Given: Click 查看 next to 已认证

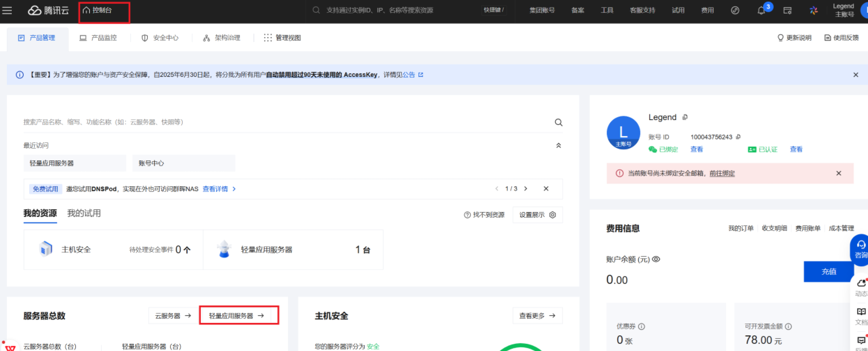Looking at the screenshot, I should tap(796, 149).
